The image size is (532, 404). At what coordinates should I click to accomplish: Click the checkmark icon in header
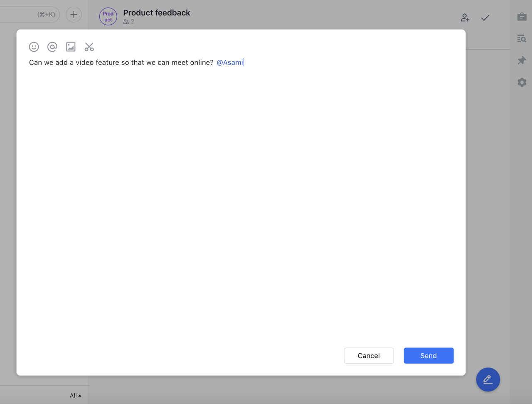(485, 18)
